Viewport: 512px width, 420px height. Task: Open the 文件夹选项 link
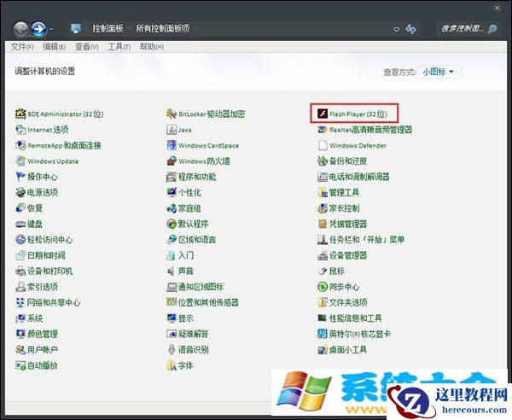[348, 302]
